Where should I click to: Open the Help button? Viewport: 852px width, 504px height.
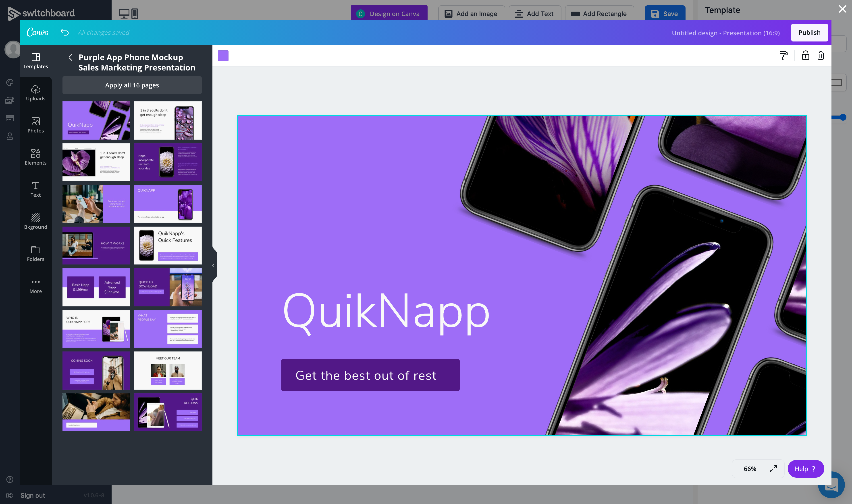coord(805,469)
